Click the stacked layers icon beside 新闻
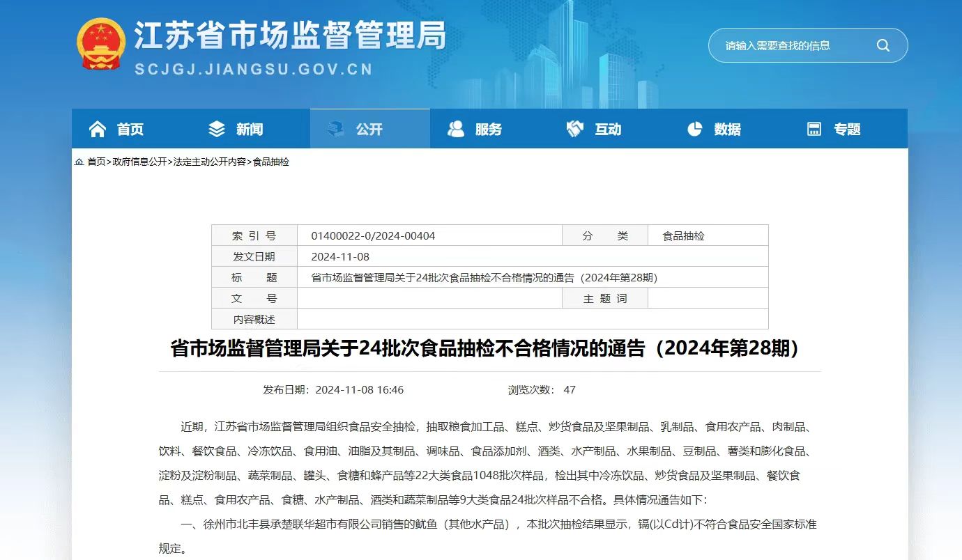This screenshot has width=962, height=560. coord(217,129)
